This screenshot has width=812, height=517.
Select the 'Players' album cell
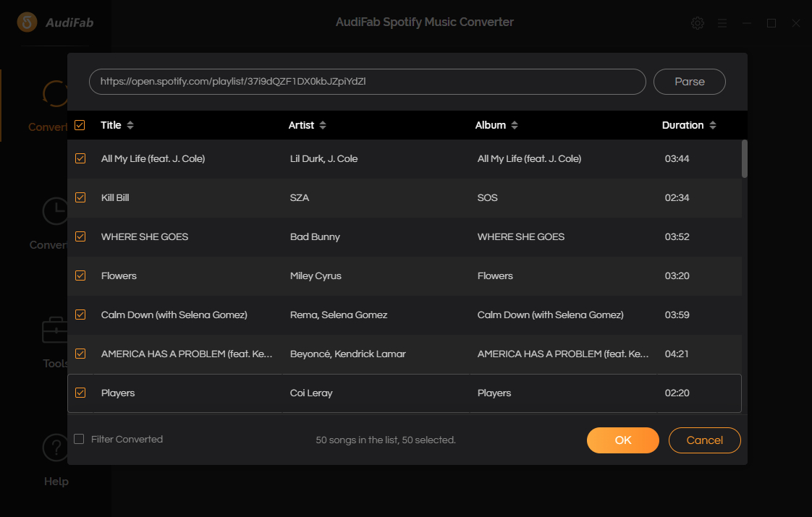pyautogui.click(x=494, y=393)
